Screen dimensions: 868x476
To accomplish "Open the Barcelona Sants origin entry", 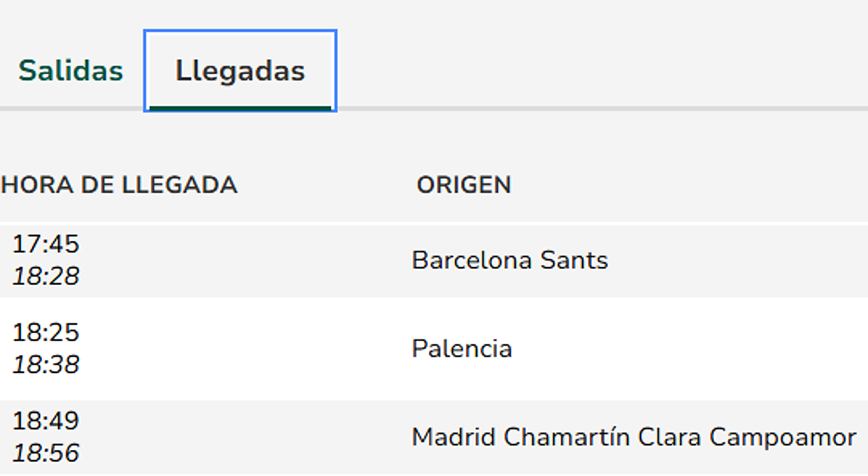I will tap(509, 260).
